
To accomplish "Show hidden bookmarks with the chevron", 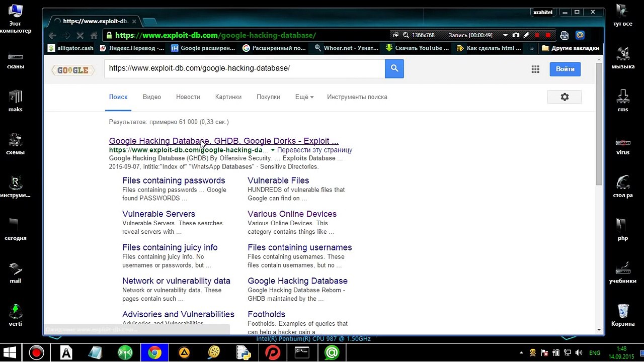I will pyautogui.click(x=532, y=48).
